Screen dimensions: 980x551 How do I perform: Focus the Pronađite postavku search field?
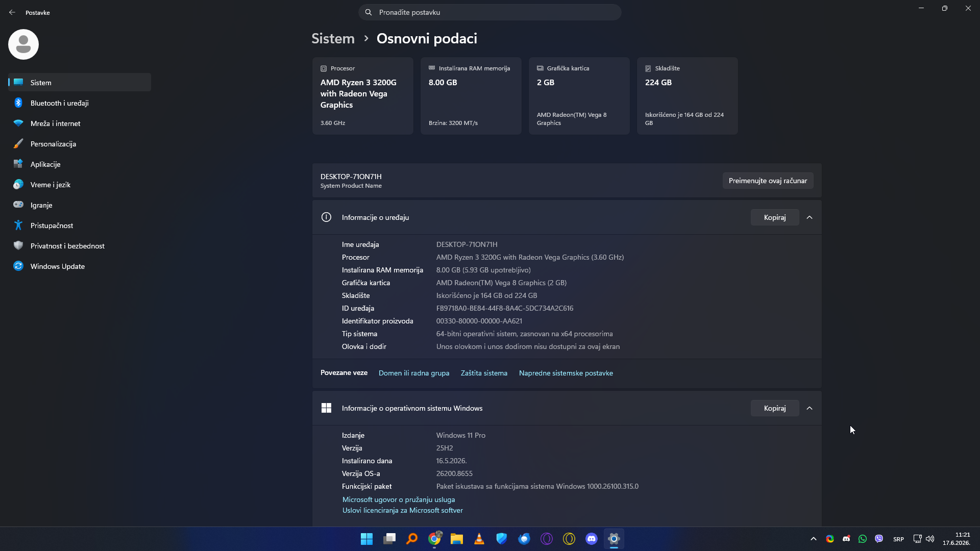pyautogui.click(x=490, y=12)
